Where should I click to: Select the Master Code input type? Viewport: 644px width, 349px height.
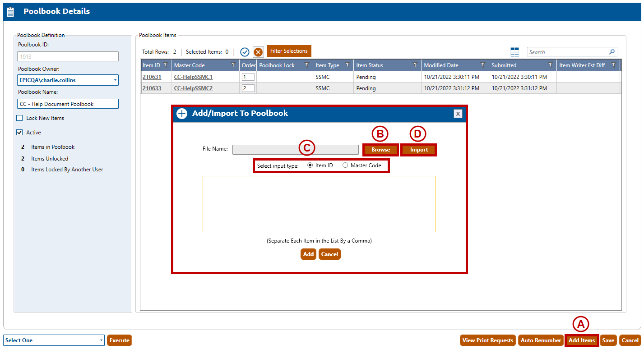345,165
